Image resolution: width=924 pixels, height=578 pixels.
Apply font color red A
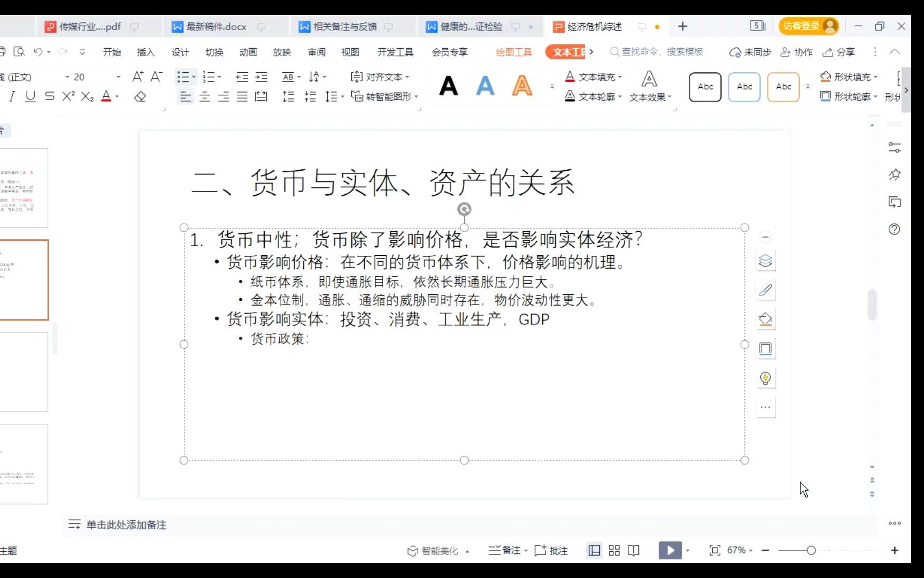[106, 96]
